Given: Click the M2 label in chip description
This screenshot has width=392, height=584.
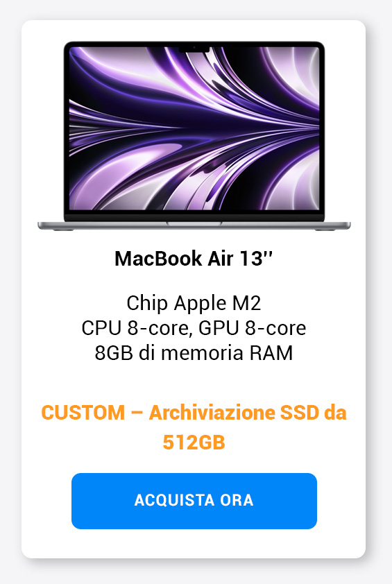Looking at the screenshot, I should click(247, 303).
